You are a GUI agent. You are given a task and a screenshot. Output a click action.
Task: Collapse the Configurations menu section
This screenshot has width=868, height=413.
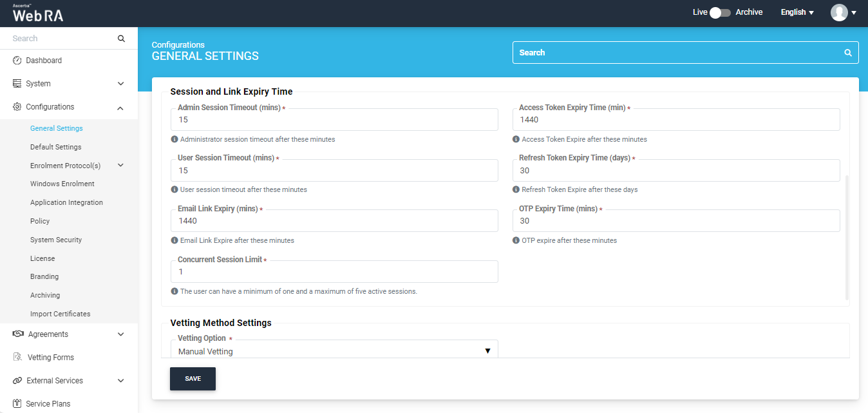click(x=120, y=108)
